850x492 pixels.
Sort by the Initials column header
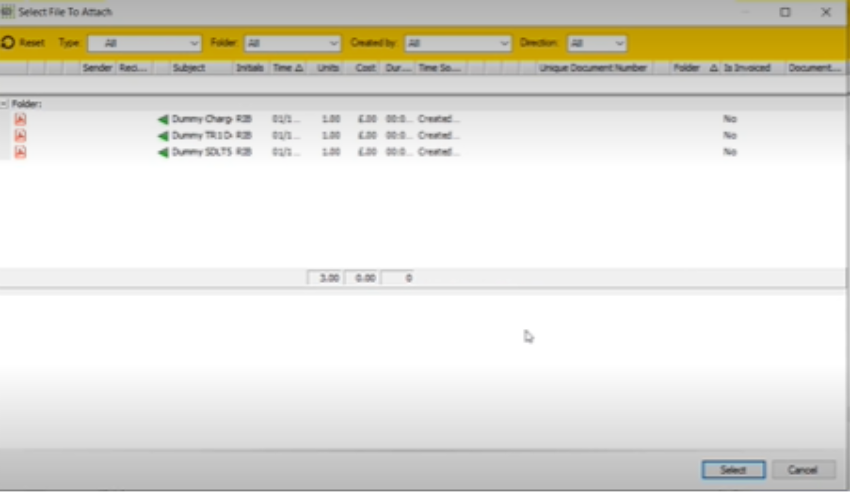click(249, 68)
